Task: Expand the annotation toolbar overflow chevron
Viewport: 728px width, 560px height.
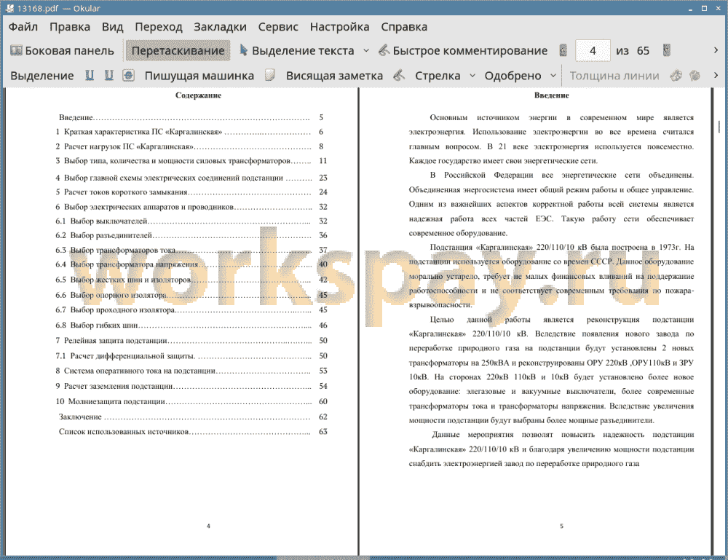Action: point(716,75)
